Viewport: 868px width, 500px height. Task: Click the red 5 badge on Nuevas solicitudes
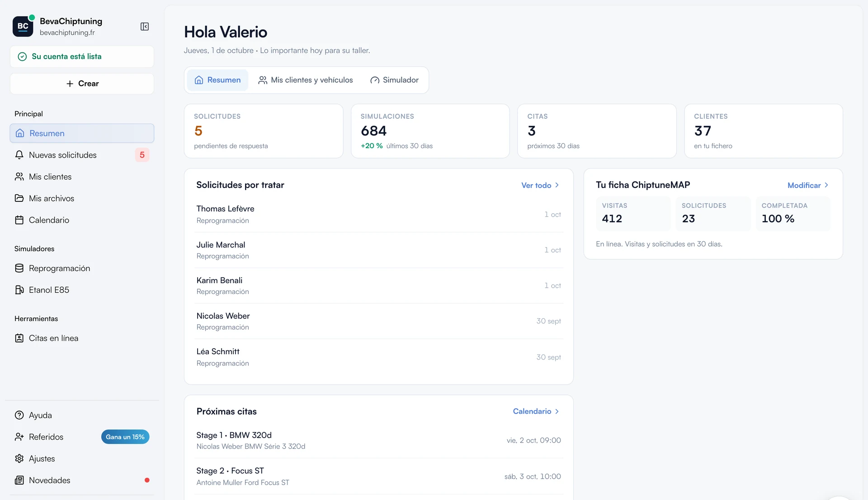(142, 155)
